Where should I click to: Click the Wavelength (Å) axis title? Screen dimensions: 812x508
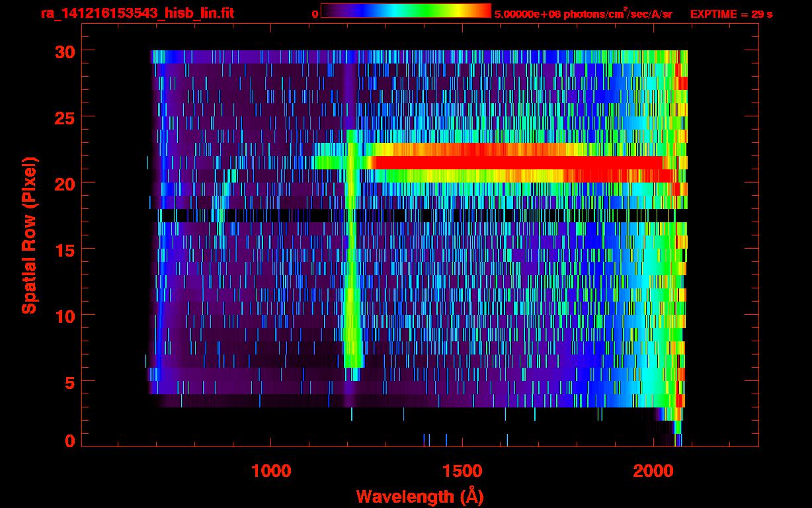pyautogui.click(x=420, y=495)
